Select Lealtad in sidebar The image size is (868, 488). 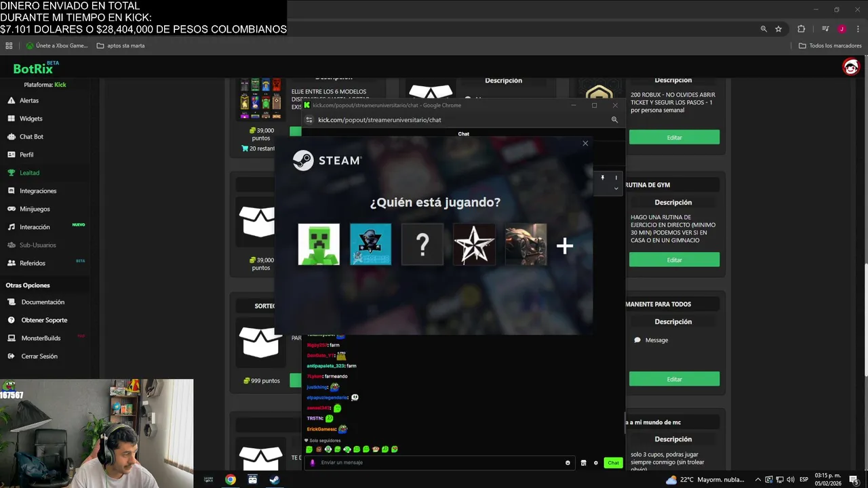[x=29, y=173]
